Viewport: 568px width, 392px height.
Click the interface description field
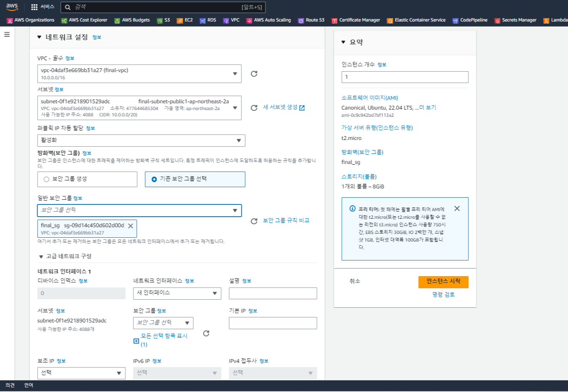click(x=273, y=293)
